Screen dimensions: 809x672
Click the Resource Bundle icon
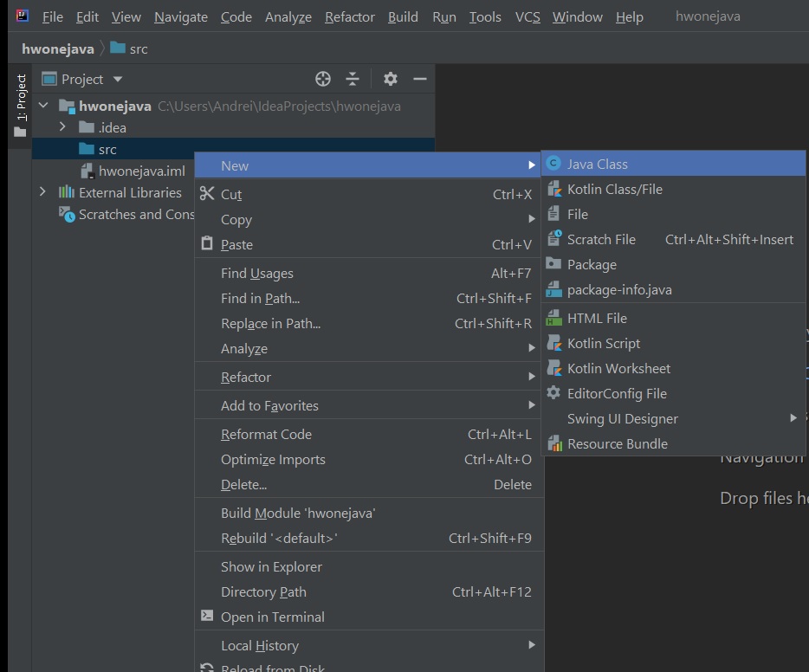point(554,443)
